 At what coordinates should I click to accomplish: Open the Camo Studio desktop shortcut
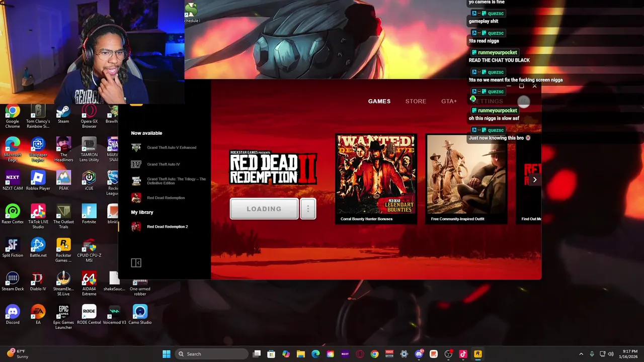[x=140, y=315]
